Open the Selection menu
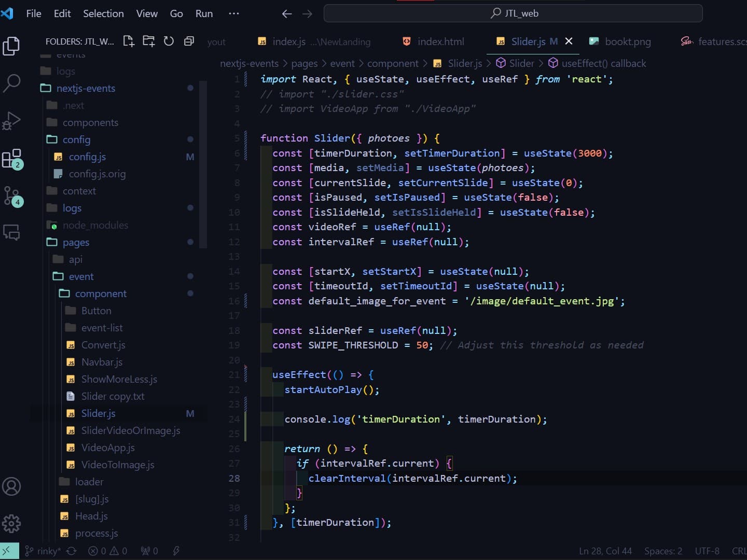This screenshot has height=560, width=747. tap(103, 13)
